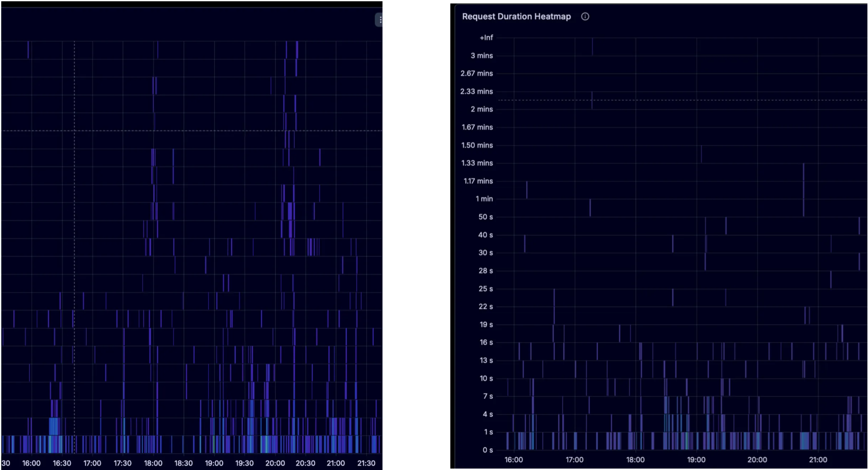Click the +Inf axis label
This screenshot has height=470, width=868.
(486, 37)
